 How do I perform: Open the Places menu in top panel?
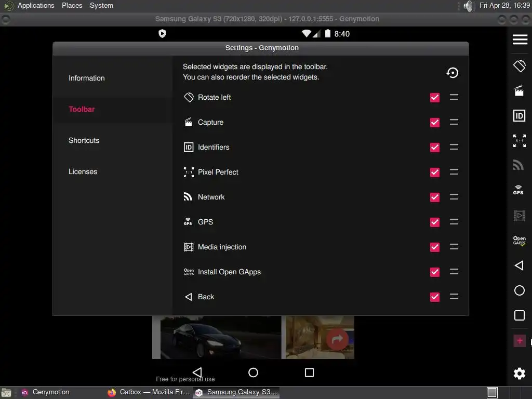click(72, 5)
